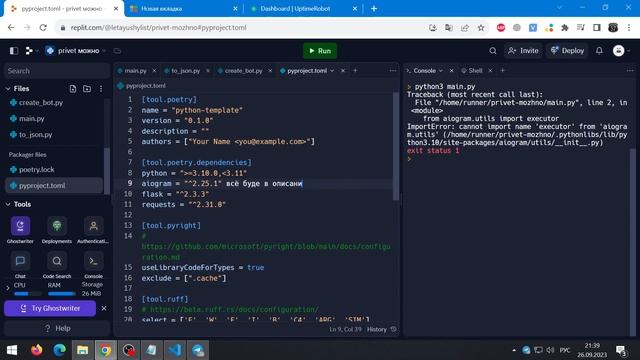Close the Shell tab
The image size is (640, 360).
(490, 71)
